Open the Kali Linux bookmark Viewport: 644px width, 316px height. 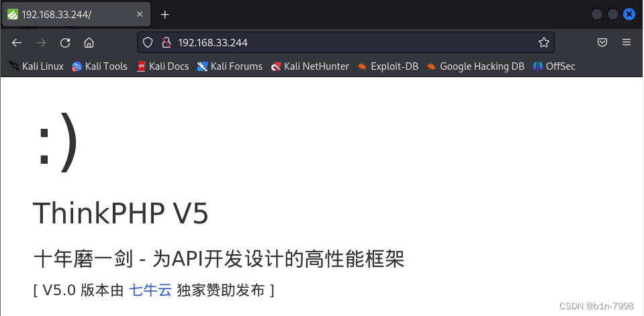click(36, 66)
